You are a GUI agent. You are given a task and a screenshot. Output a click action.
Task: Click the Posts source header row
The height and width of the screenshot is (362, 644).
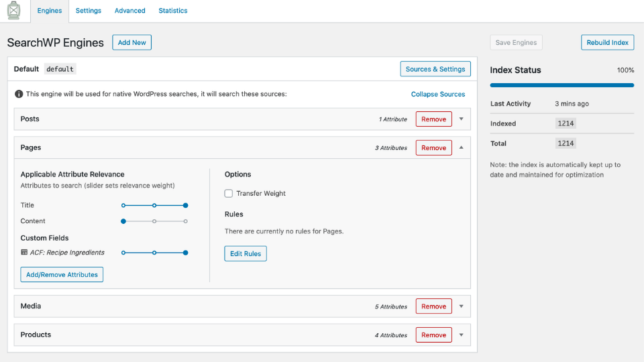(242, 119)
